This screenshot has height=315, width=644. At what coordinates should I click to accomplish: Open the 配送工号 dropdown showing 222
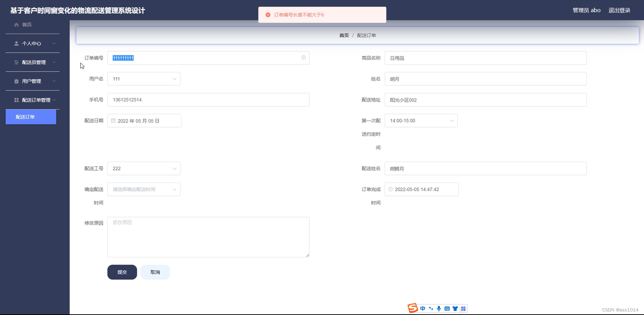(144, 168)
